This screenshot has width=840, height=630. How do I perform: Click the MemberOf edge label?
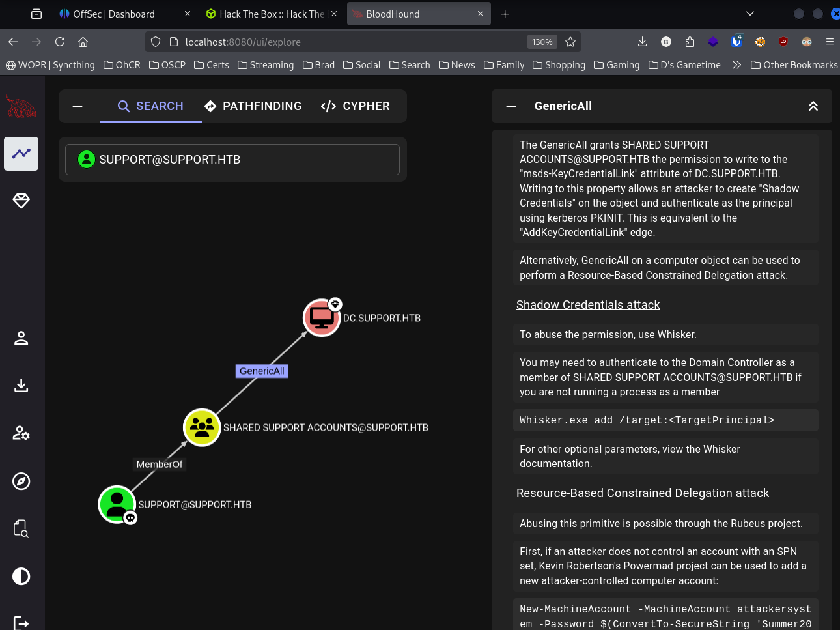click(160, 464)
